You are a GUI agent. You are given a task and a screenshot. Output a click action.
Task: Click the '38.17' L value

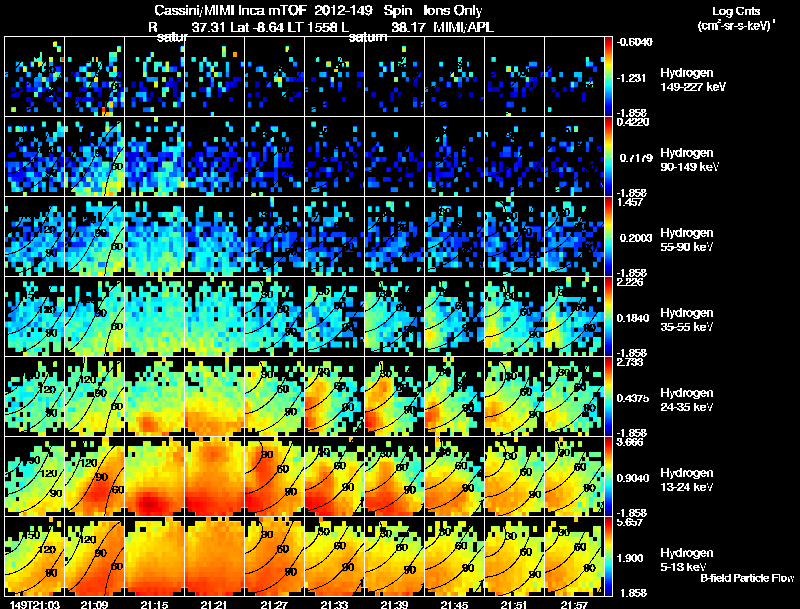pyautogui.click(x=408, y=27)
